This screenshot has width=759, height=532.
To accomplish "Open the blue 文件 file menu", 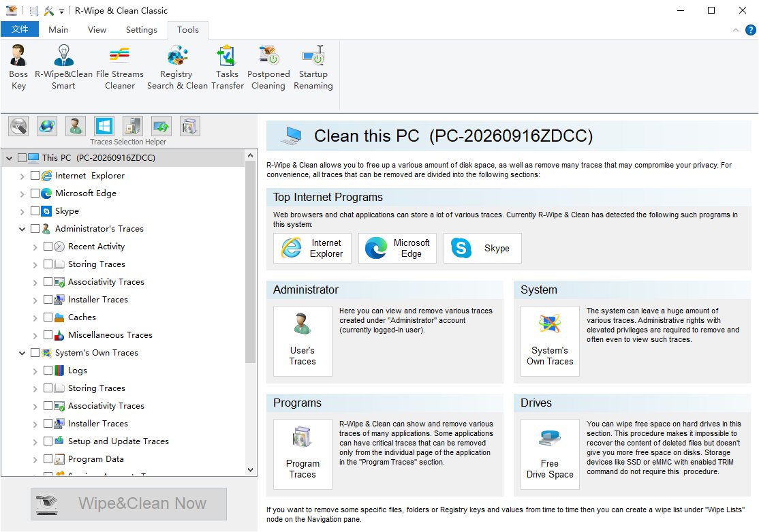I will point(19,29).
